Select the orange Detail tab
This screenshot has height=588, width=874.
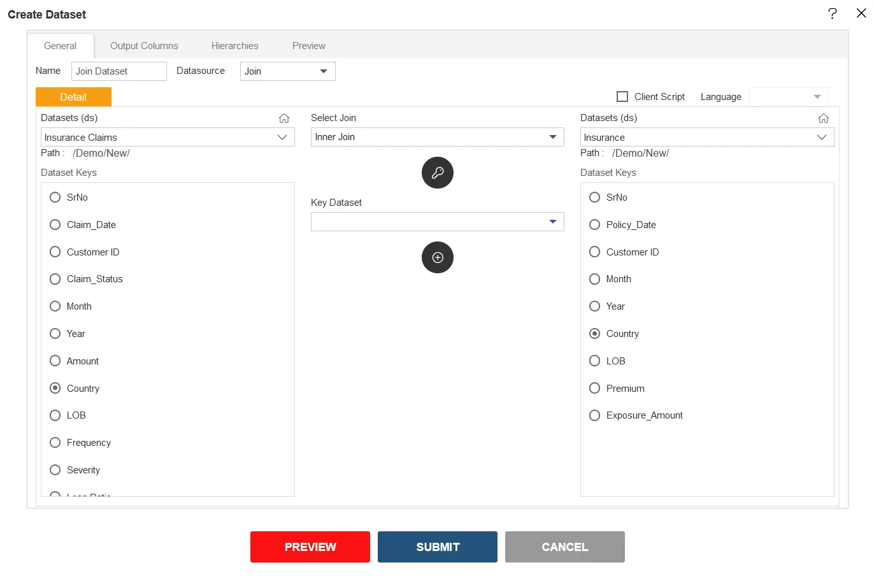pos(73,97)
